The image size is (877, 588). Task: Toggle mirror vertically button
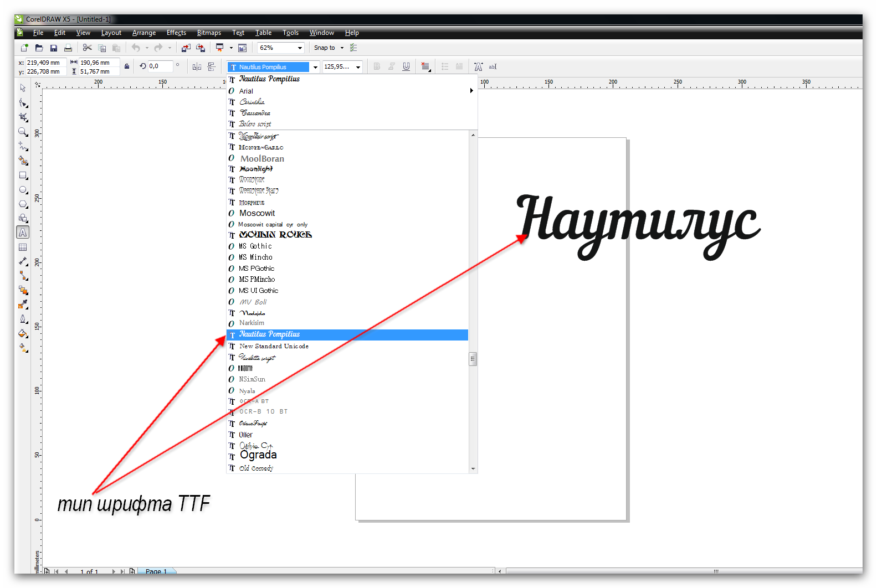pyautogui.click(x=211, y=66)
